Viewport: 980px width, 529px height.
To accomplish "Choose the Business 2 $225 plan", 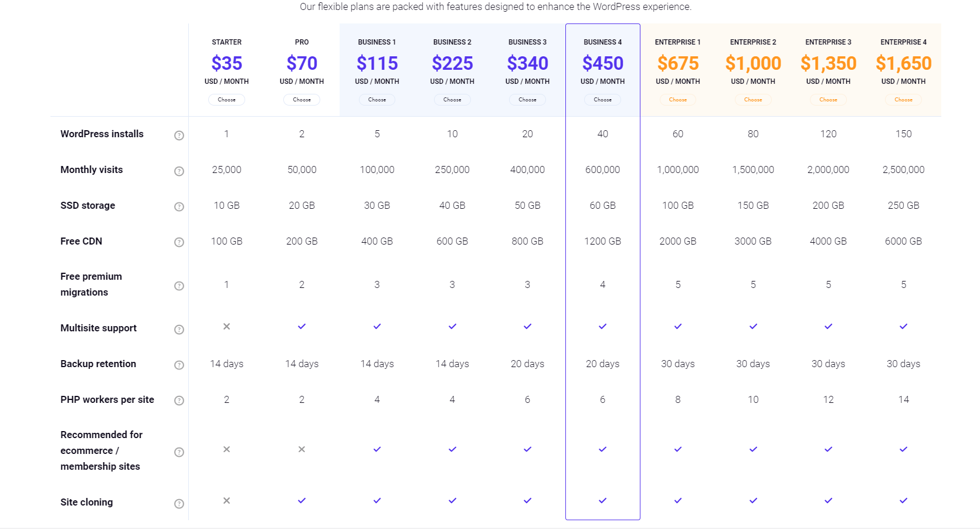I will (452, 100).
